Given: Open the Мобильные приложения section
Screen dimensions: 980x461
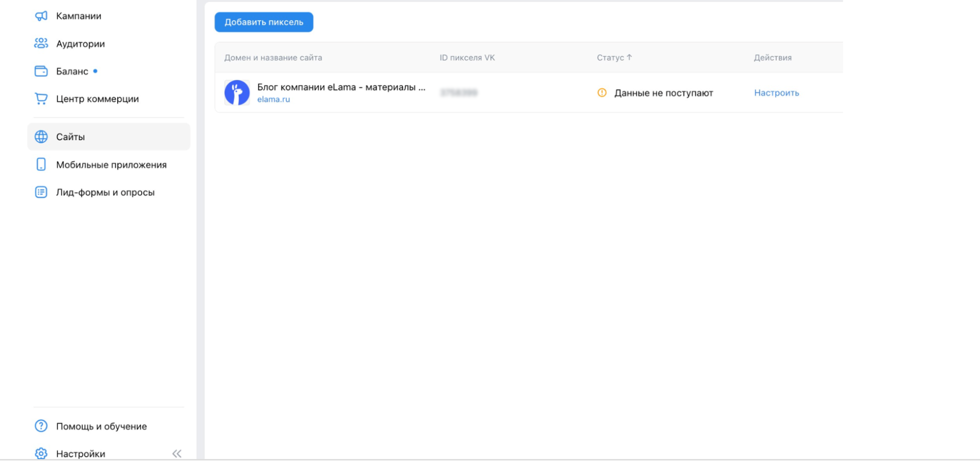Looking at the screenshot, I should (x=111, y=164).
